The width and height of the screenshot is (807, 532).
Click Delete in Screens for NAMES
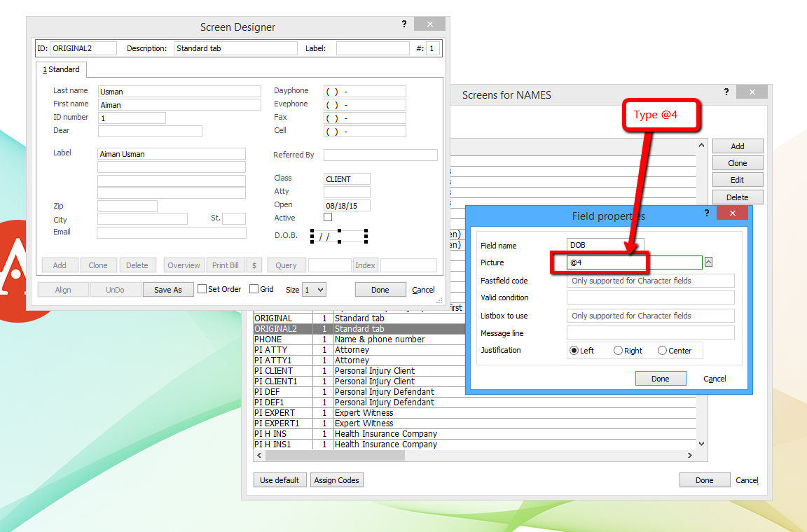click(738, 197)
